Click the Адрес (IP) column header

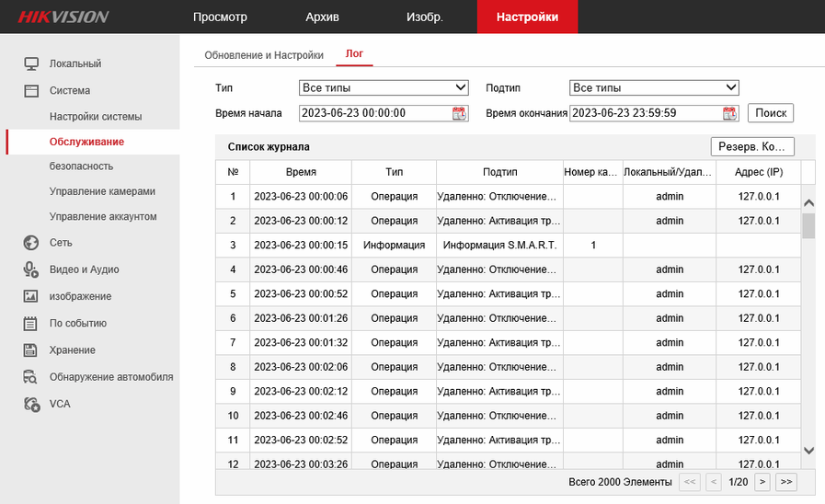[x=759, y=172]
